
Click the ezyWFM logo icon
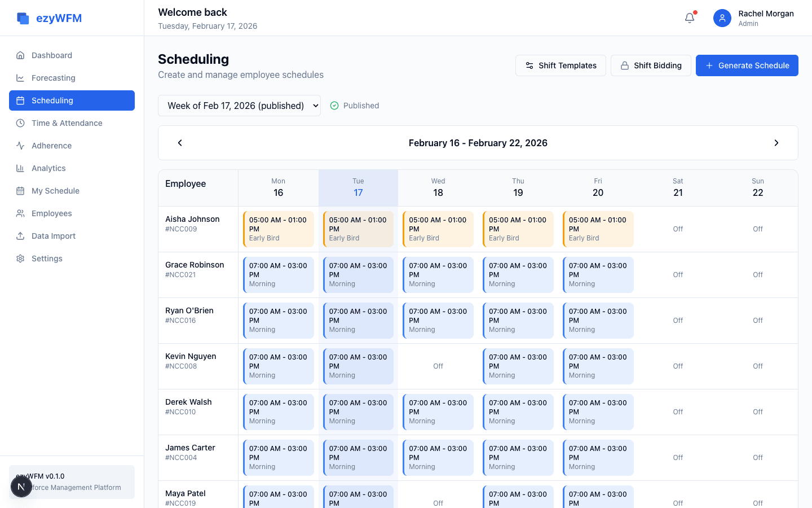coord(23,17)
